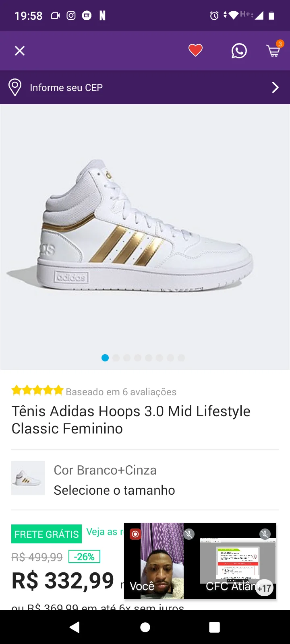This screenshot has height=644, width=290.
Task: Open the CFC Atlan shared screen tile
Action: pos(238,561)
